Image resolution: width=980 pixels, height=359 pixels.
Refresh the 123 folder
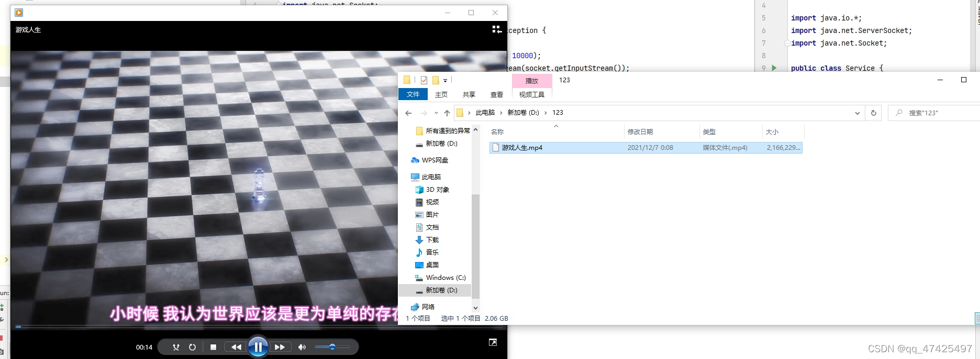(873, 113)
